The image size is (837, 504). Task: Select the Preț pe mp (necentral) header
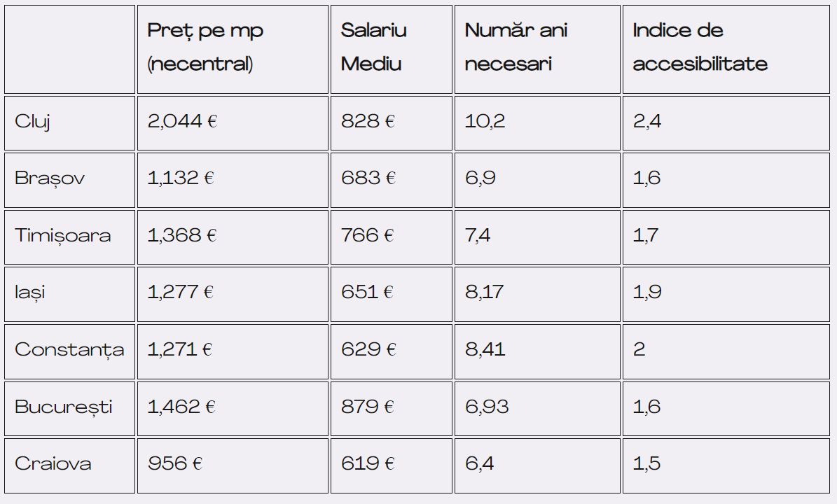pyautogui.click(x=233, y=50)
